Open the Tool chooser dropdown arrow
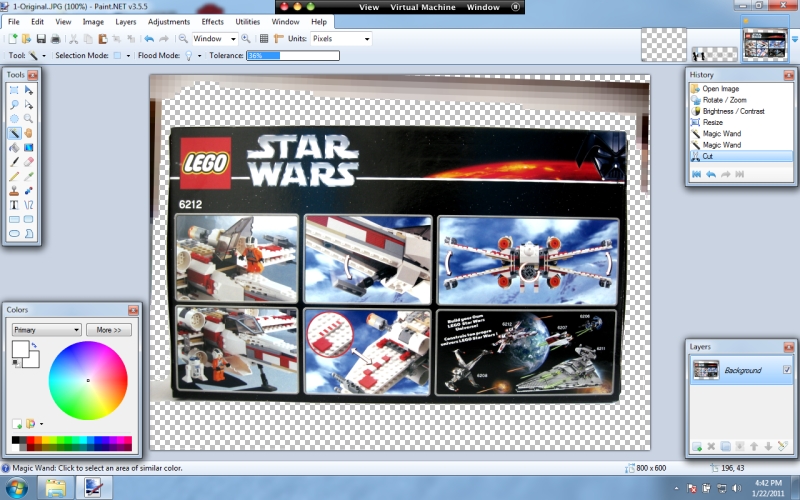Viewport: 800px width, 500px height. 44,56
